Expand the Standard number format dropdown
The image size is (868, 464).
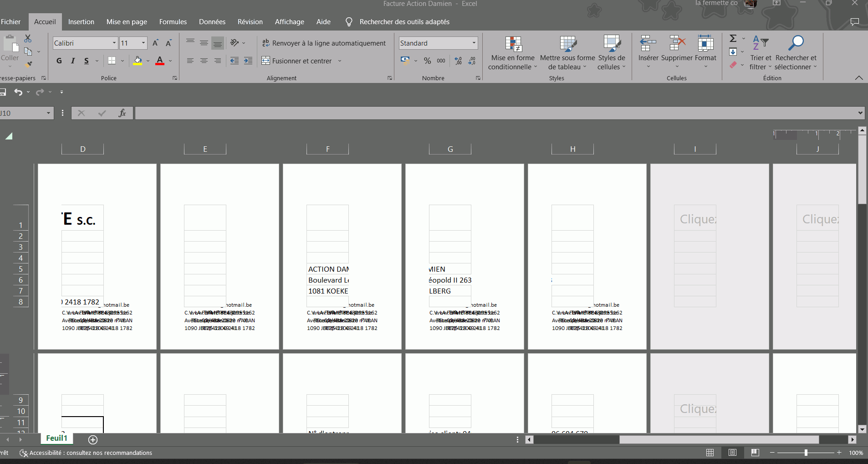point(474,43)
